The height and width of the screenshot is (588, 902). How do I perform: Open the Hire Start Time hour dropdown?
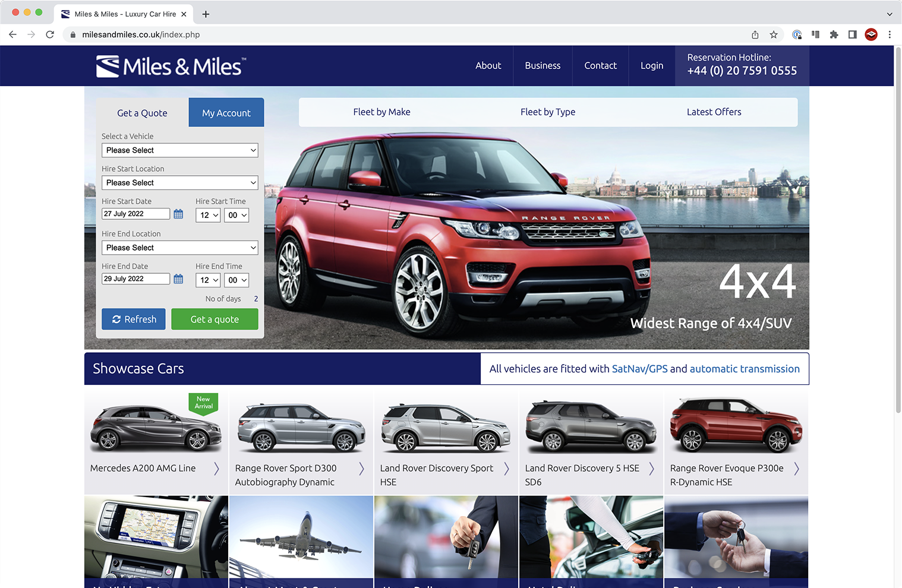point(208,215)
